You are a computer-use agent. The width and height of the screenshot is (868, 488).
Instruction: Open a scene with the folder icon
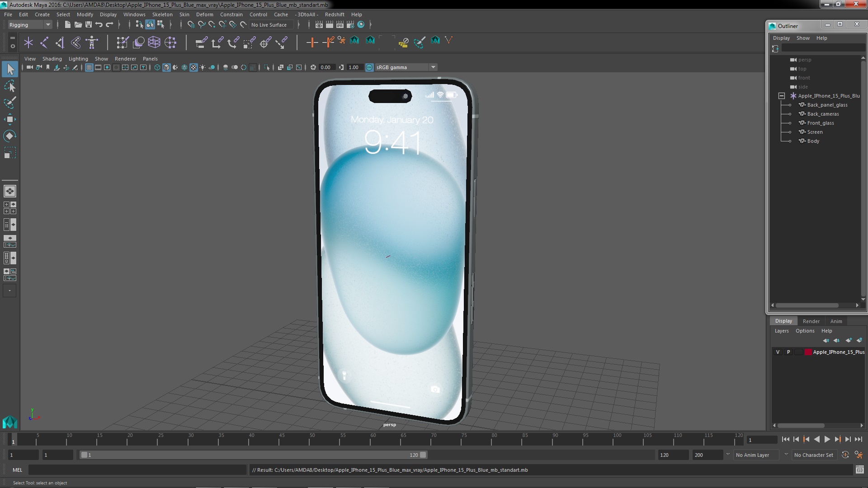click(x=78, y=24)
